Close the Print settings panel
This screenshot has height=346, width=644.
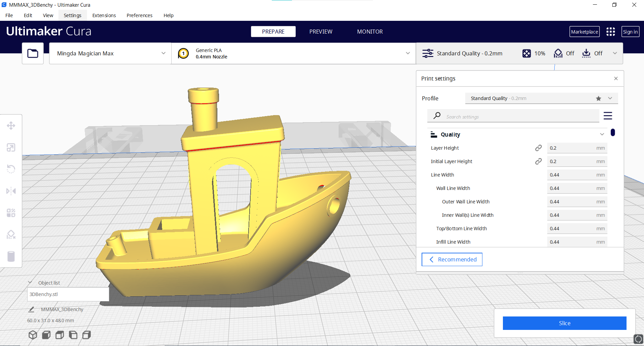coord(616,79)
